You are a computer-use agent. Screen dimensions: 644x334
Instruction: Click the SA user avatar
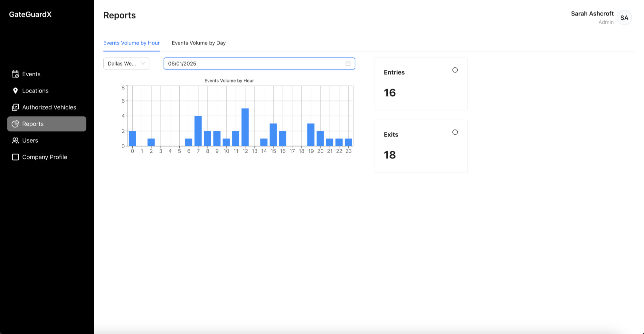tap(624, 18)
